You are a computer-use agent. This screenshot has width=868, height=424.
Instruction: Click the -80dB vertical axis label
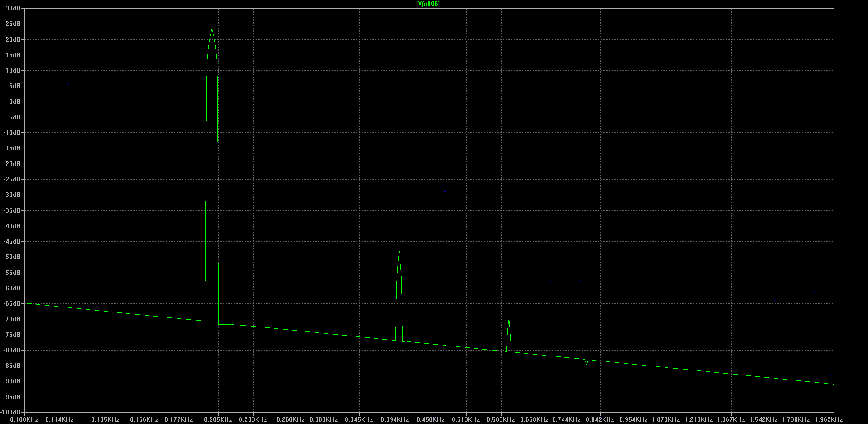[12, 351]
